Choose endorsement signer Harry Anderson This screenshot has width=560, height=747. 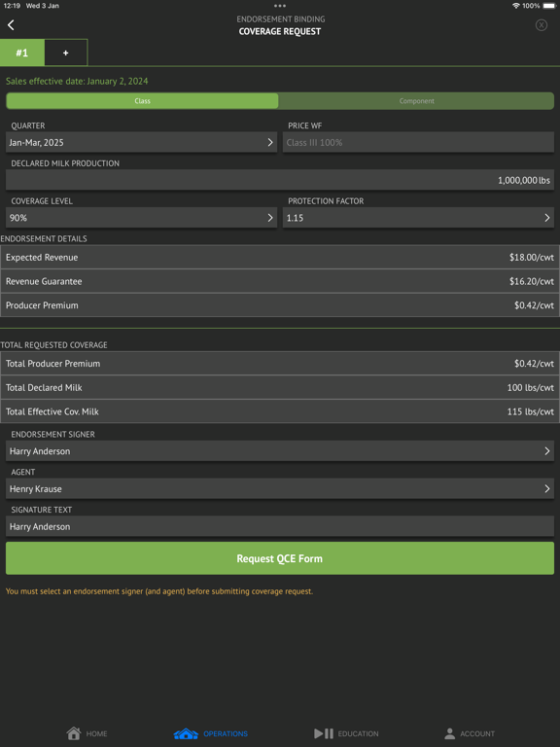tap(280, 450)
